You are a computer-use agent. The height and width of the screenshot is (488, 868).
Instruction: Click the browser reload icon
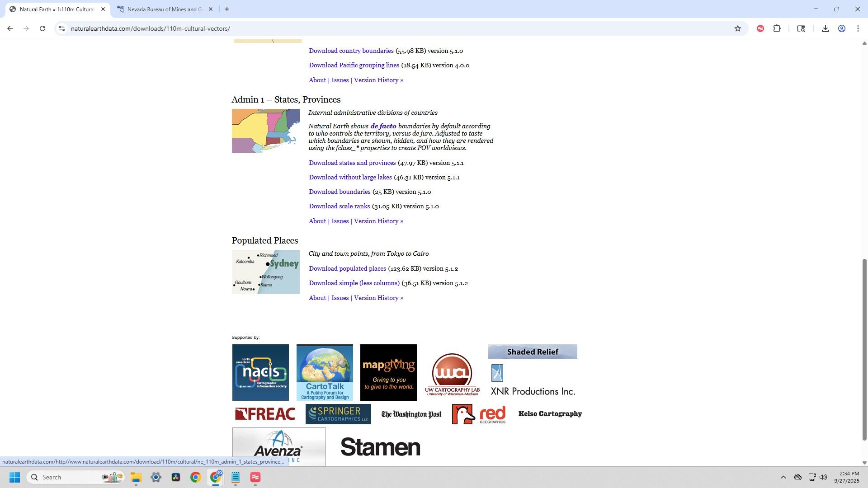point(42,28)
